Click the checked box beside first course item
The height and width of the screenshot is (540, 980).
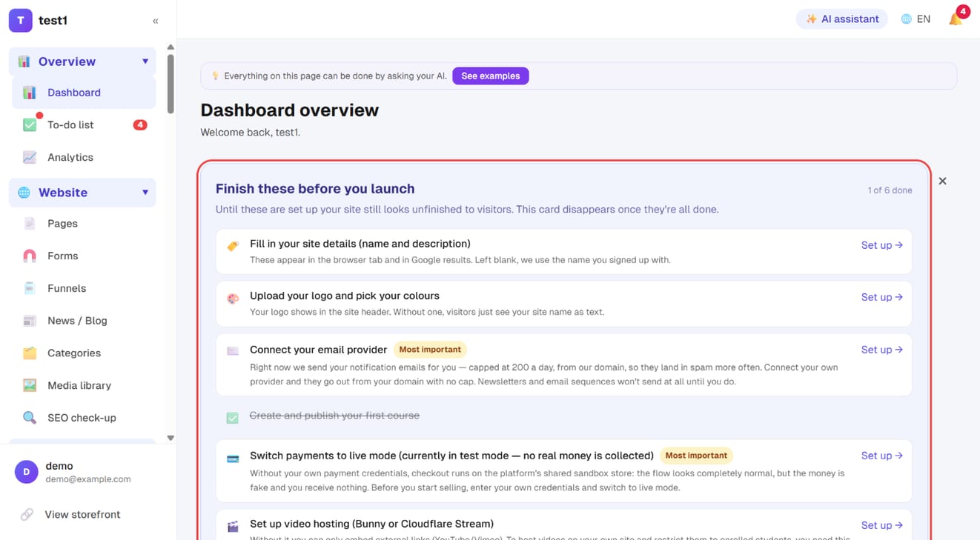tap(233, 418)
